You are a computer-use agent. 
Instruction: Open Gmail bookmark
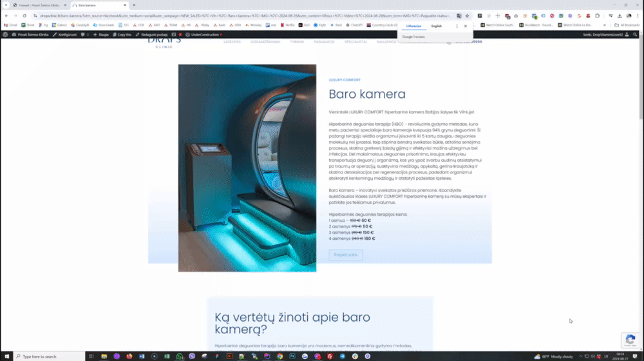11,25
